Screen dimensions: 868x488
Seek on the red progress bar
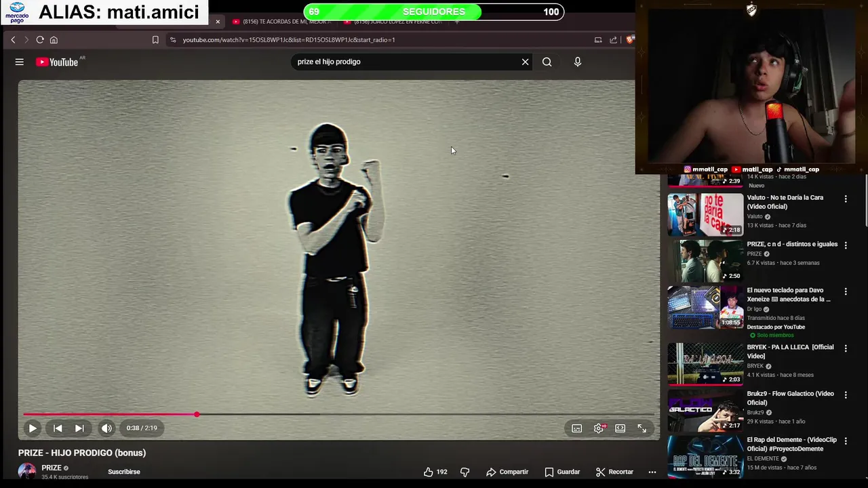point(339,414)
